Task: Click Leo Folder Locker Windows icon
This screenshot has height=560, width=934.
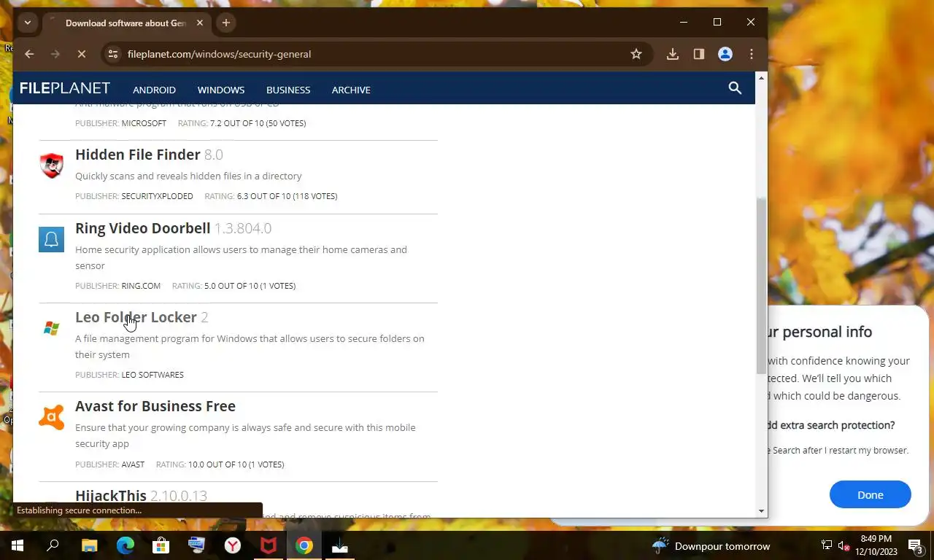Action: point(51,328)
